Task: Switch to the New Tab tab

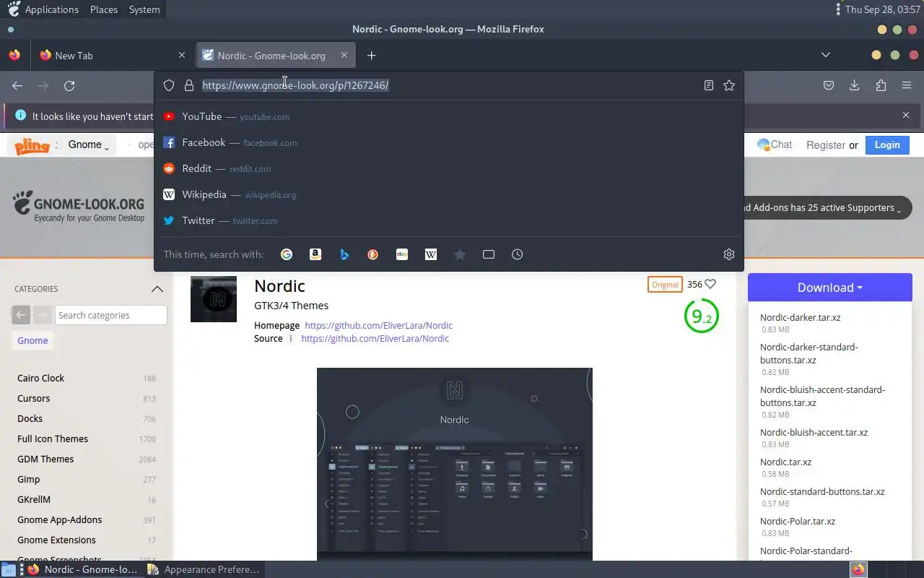Action: coord(111,56)
